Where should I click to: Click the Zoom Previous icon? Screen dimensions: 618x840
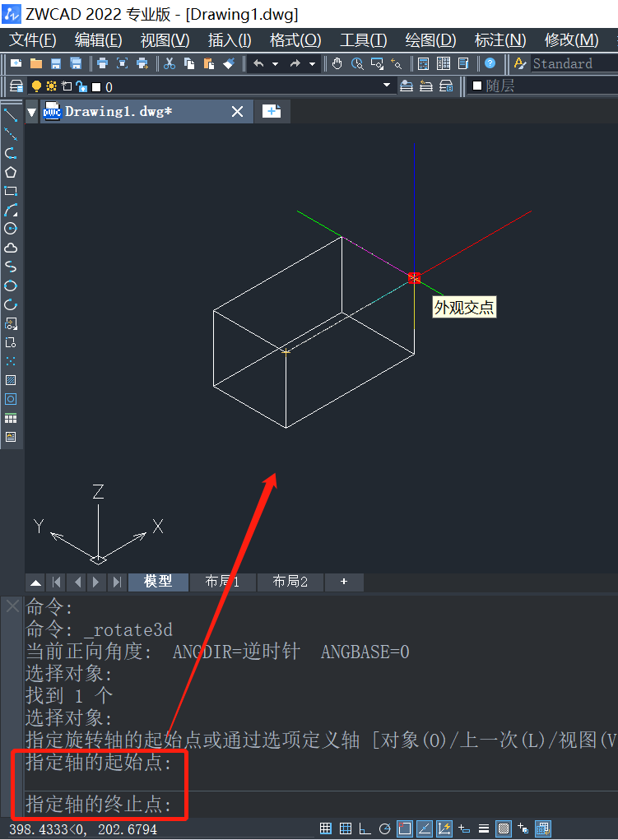coord(397,63)
